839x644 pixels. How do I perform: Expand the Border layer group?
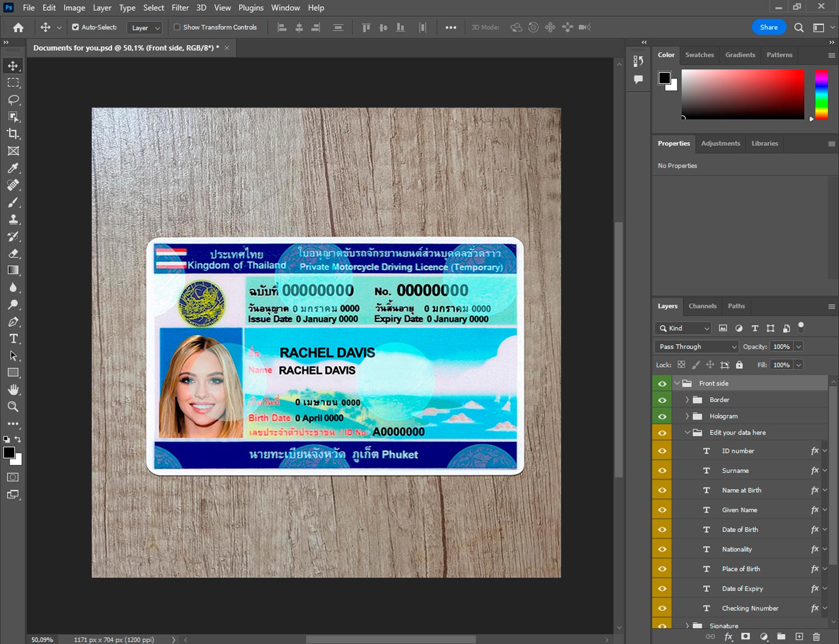pyautogui.click(x=687, y=400)
